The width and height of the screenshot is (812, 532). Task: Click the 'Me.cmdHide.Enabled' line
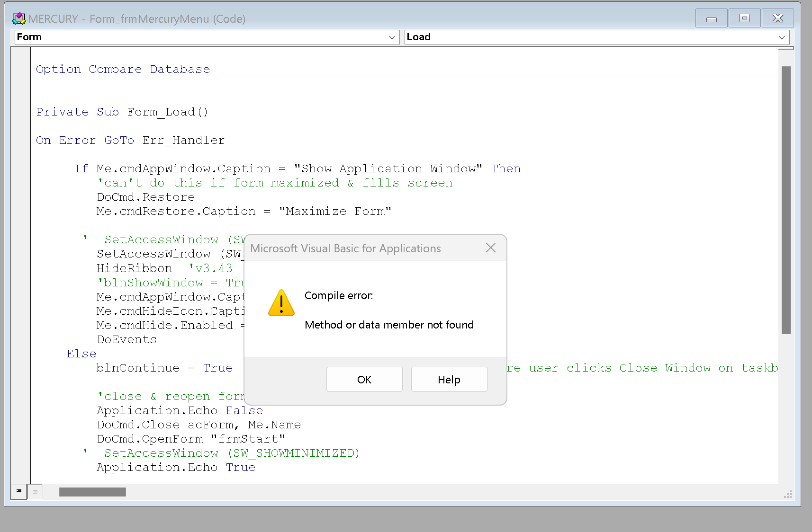[x=170, y=325]
